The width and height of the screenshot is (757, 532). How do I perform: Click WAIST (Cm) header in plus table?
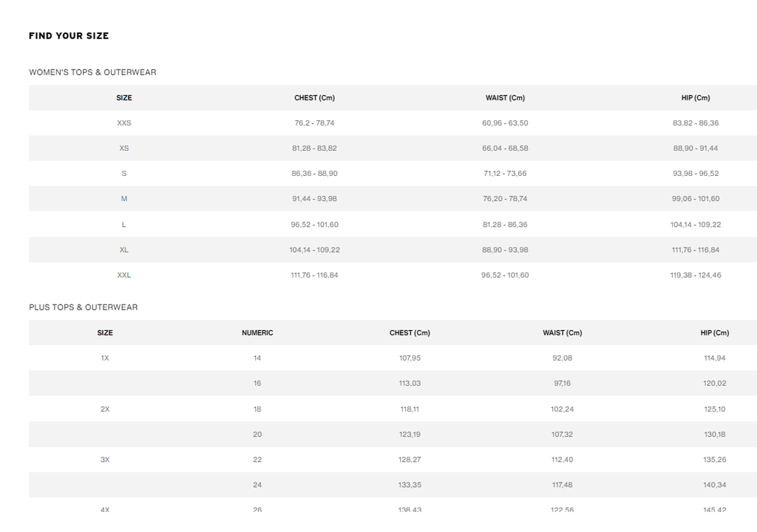pyautogui.click(x=562, y=333)
